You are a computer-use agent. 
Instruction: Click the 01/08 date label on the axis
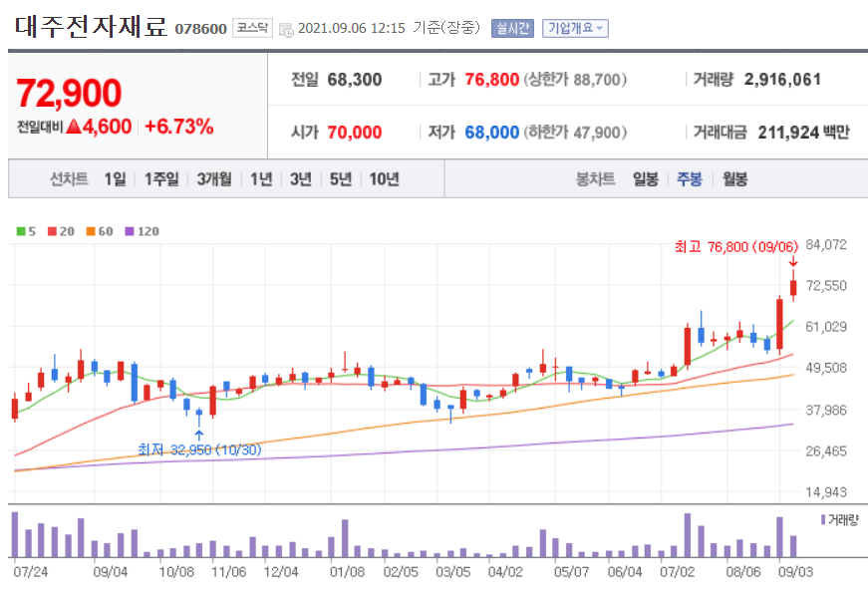347,571
